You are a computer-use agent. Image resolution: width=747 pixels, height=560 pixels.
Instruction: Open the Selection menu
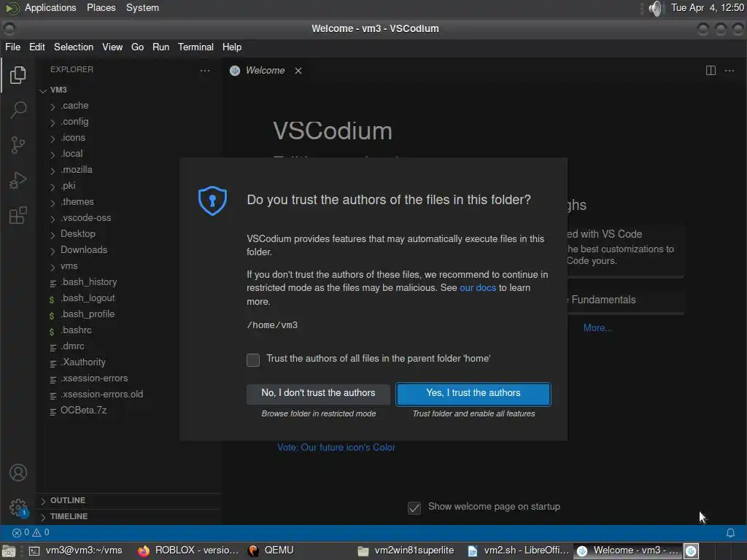[74, 47]
